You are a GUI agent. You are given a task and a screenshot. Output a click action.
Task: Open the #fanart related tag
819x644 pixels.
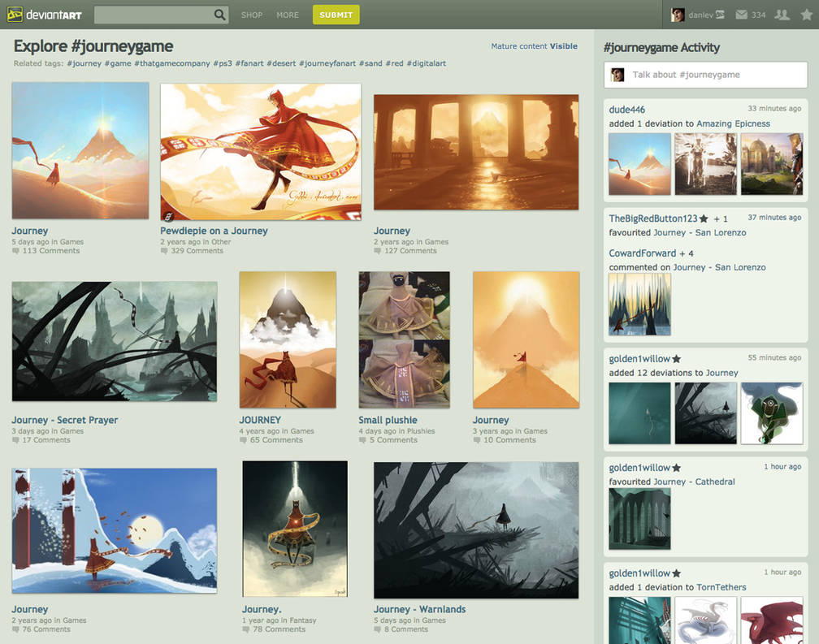click(249, 63)
